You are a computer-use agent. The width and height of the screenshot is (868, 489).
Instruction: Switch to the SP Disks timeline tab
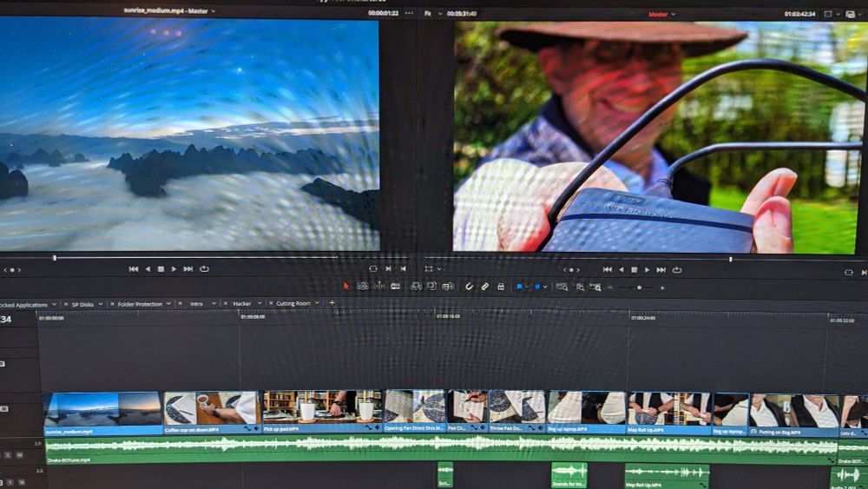click(x=83, y=305)
